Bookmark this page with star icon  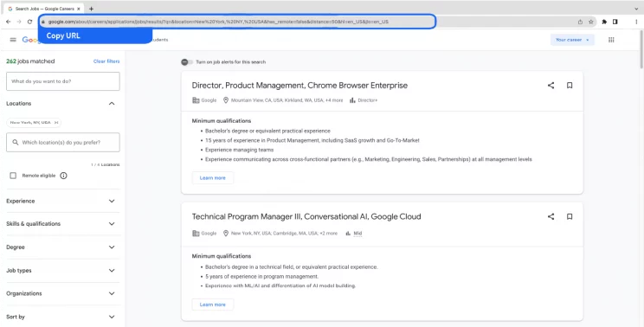590,22
